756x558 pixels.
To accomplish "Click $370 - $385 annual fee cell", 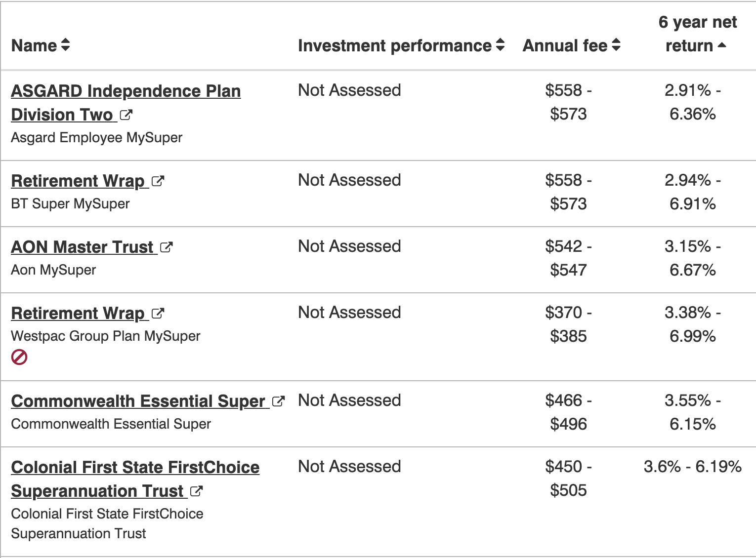I will click(x=568, y=324).
